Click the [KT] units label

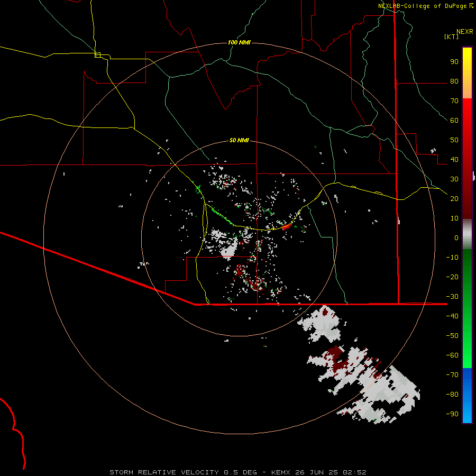tap(452, 36)
